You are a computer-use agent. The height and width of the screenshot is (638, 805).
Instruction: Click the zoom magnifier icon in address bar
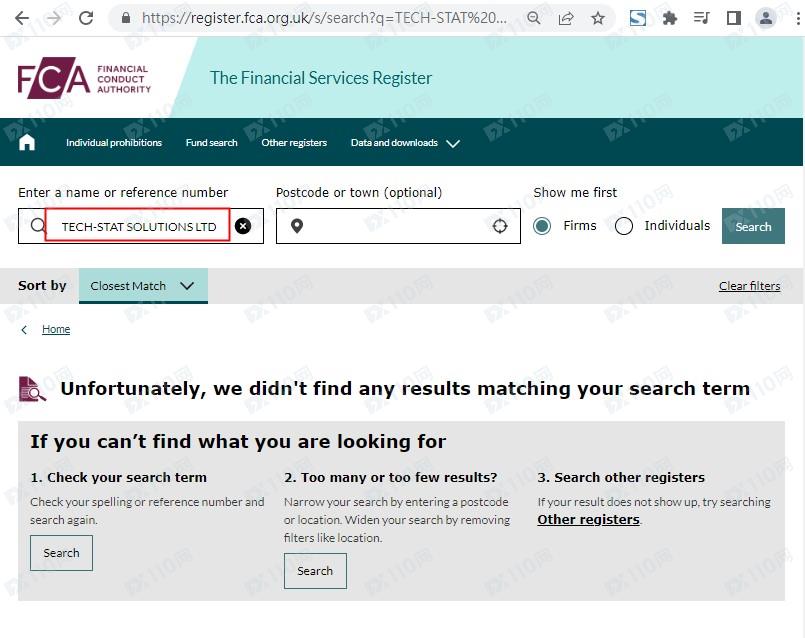(x=534, y=18)
